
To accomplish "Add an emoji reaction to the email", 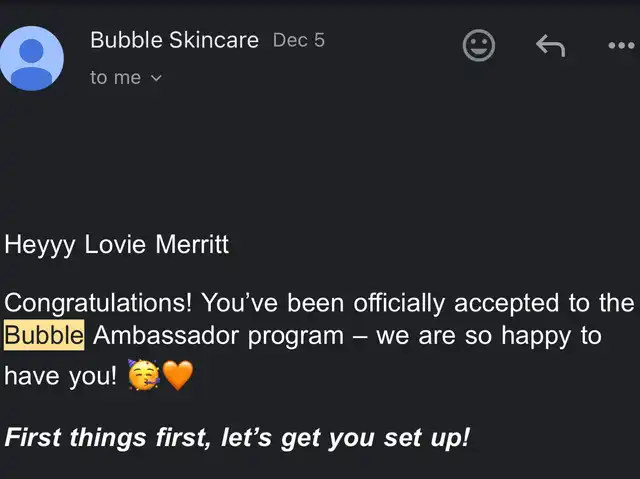I will pyautogui.click(x=479, y=45).
